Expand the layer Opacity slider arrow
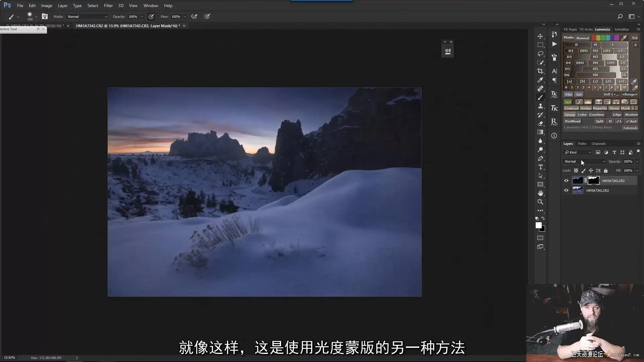Screen dimensions: 644x362 (x=637, y=162)
